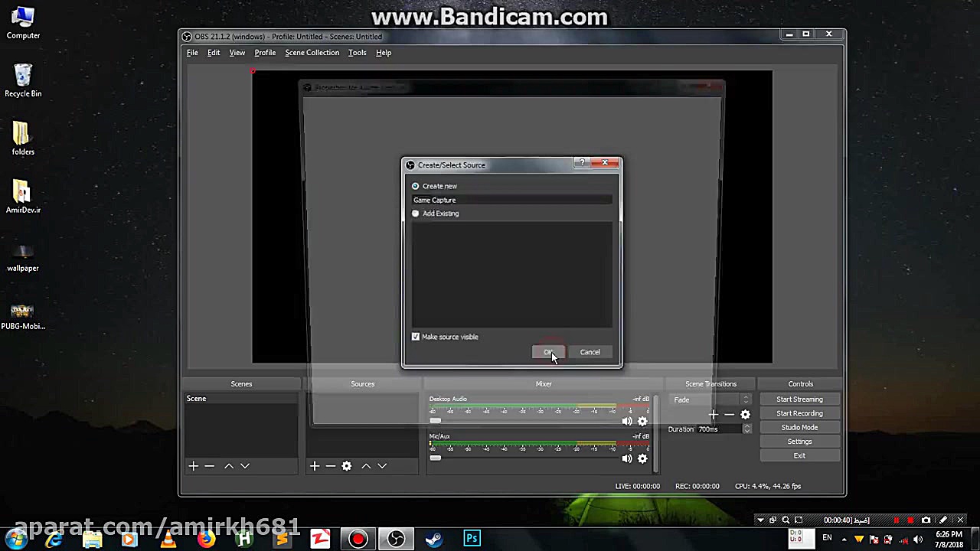Remove the scene with the Scenes minus icon
Screen dimensions: 980x551
tap(209, 466)
